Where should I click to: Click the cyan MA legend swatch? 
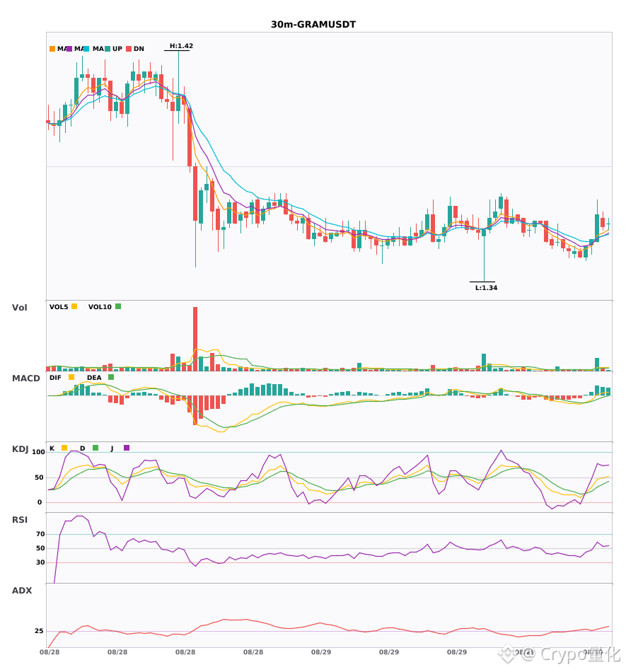click(x=86, y=49)
